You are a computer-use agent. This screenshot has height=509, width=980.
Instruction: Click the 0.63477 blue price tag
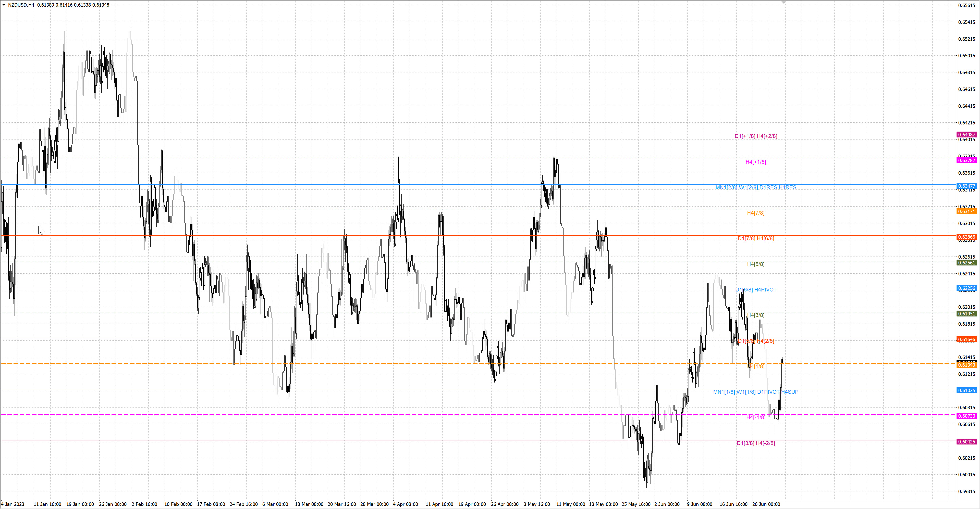coord(967,186)
